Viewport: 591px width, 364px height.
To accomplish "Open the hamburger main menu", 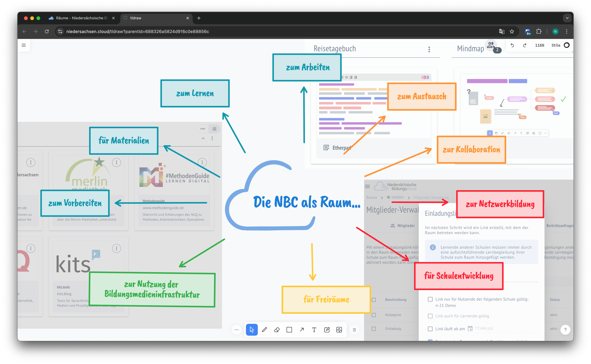I will click(x=24, y=45).
